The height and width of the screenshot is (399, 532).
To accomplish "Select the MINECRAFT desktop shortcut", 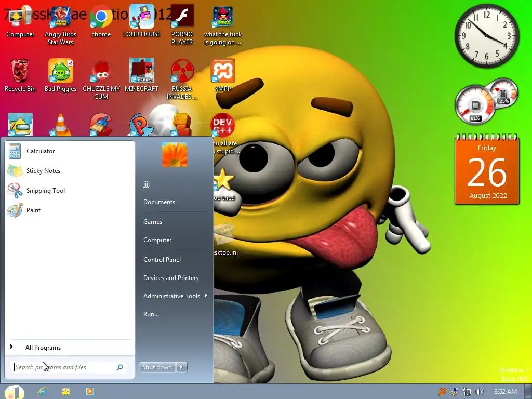I will (x=142, y=75).
